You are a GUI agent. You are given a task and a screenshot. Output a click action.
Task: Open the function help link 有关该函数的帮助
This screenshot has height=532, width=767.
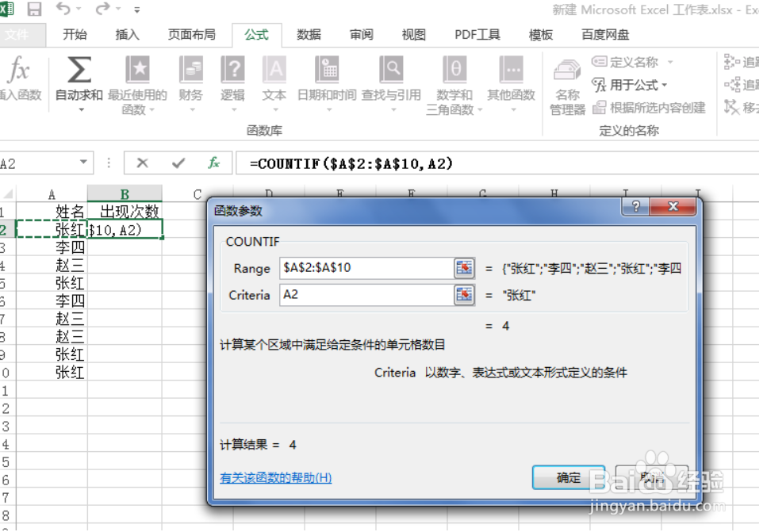click(x=275, y=478)
